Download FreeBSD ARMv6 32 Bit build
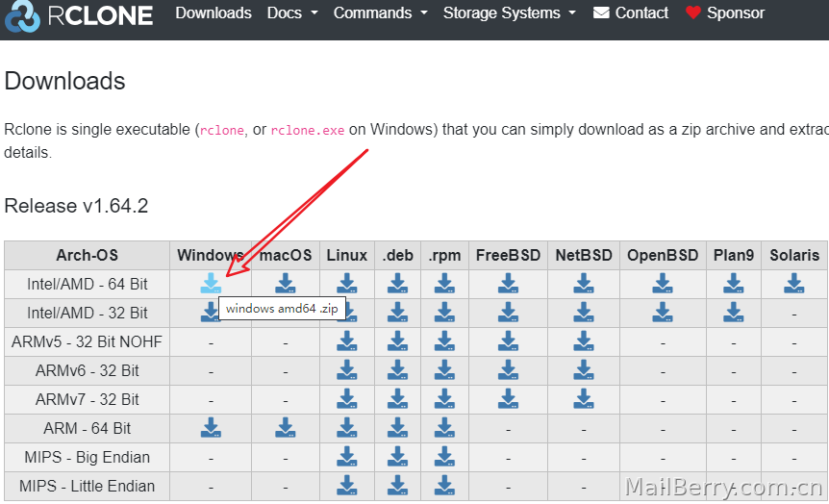 click(508, 370)
